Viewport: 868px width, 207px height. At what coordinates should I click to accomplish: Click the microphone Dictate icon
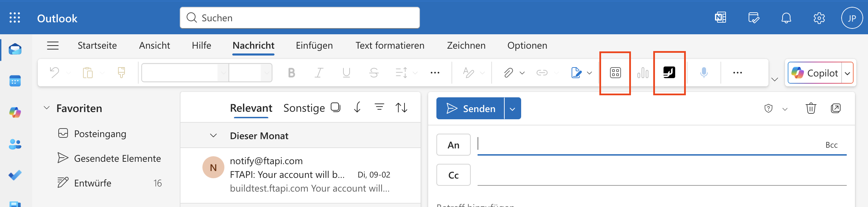(704, 73)
